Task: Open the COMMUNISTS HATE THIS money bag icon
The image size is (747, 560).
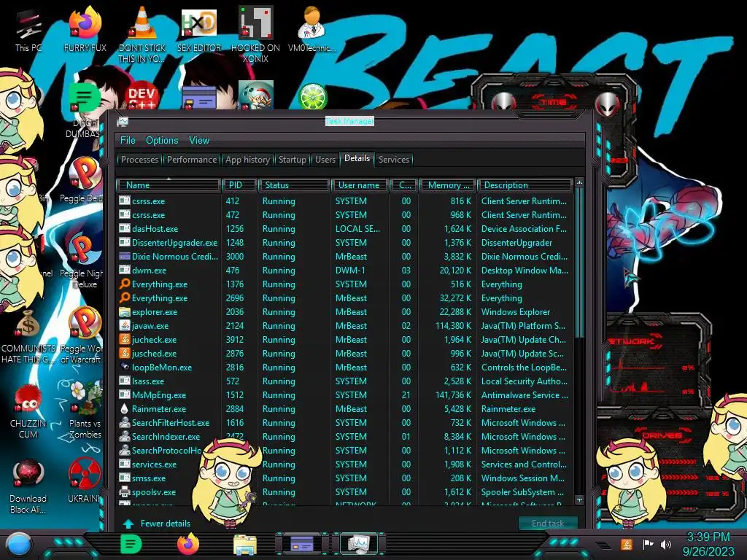Action: click(x=28, y=336)
